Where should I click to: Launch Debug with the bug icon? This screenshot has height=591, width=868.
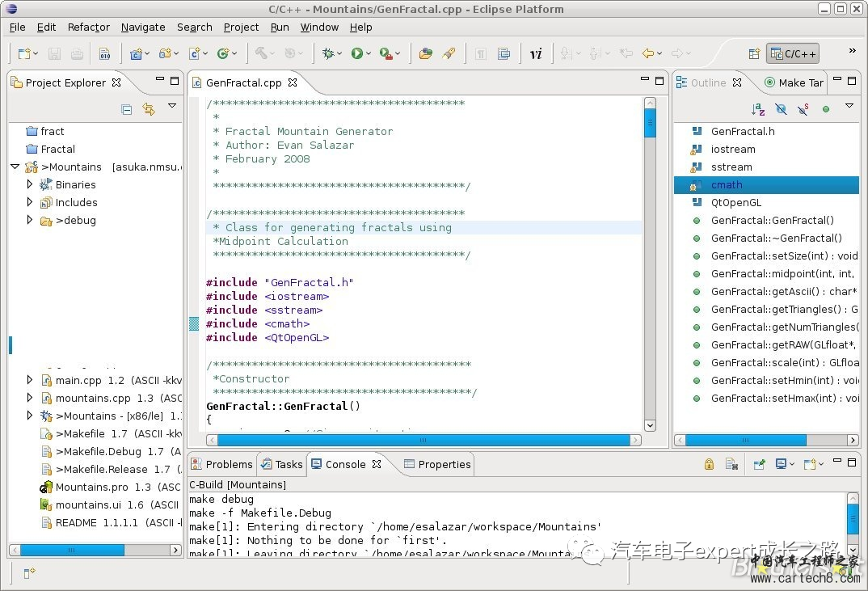(328, 53)
